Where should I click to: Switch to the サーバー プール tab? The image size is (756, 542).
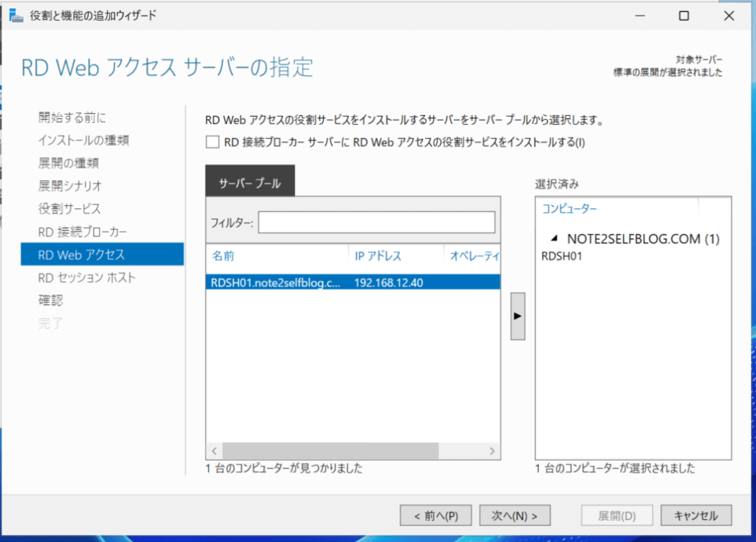(x=251, y=184)
